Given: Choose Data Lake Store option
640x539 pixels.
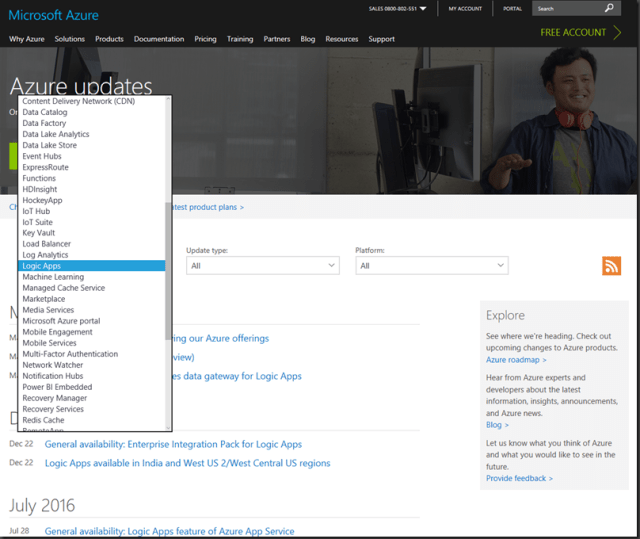Looking at the screenshot, I should pos(92,145).
